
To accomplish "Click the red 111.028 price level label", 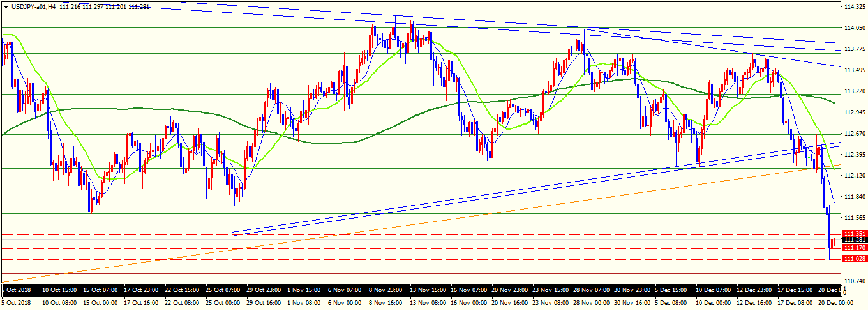I will pyautogui.click(x=854, y=258).
